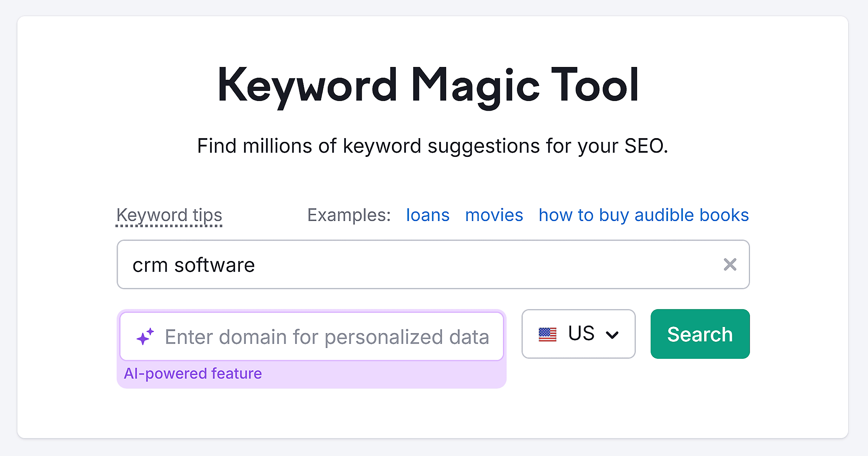Click the chevron next to US
This screenshot has height=456, width=868.
tap(613, 334)
